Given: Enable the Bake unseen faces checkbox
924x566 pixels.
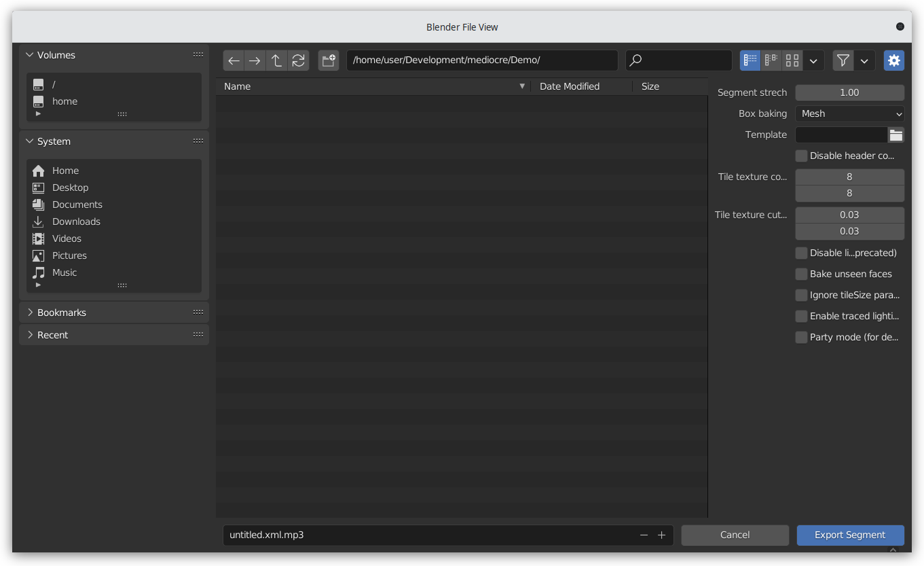Looking at the screenshot, I should coord(800,274).
